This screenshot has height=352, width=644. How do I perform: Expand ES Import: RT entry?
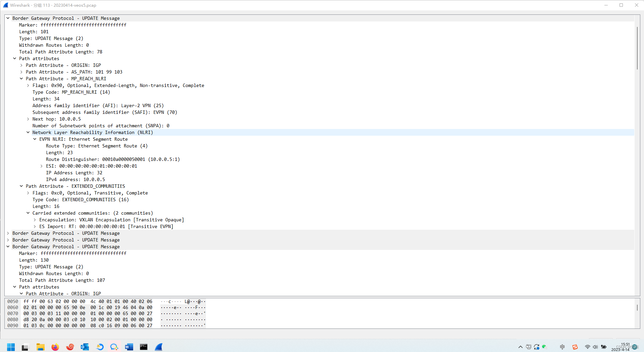tap(35, 226)
